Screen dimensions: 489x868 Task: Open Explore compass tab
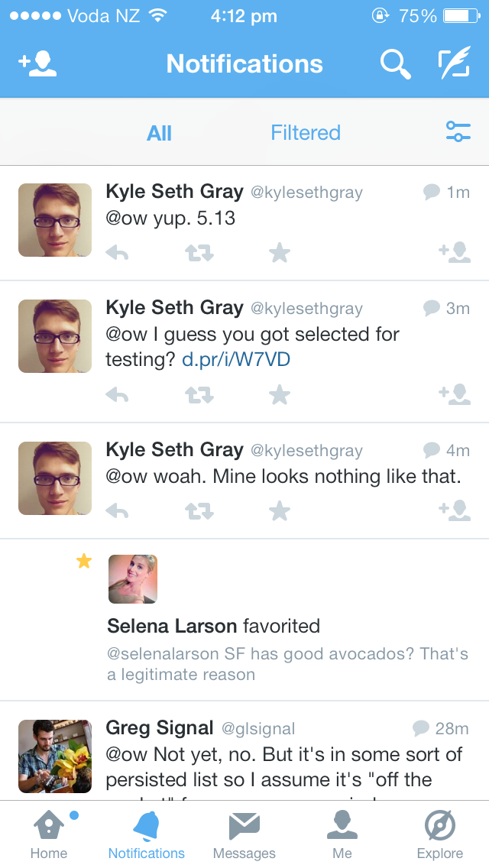click(x=440, y=833)
